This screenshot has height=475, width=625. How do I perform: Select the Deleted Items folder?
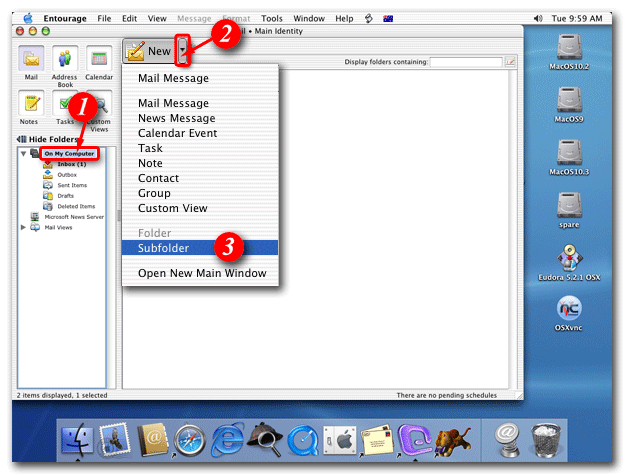pyautogui.click(x=76, y=206)
